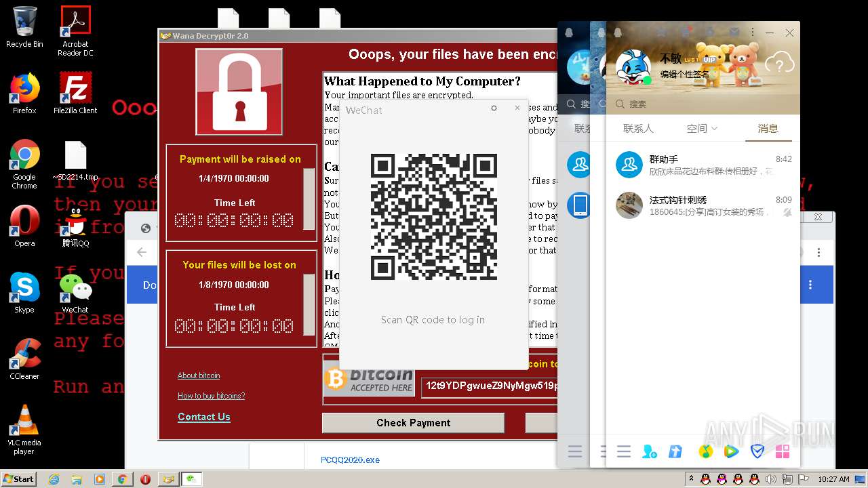This screenshot has width=868, height=488.
Task: Open Windows Media Player from taskbar
Action: [x=100, y=479]
